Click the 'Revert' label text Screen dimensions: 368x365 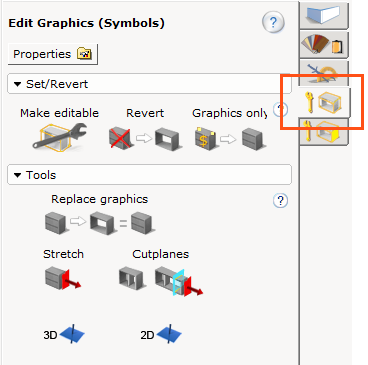coord(145,113)
